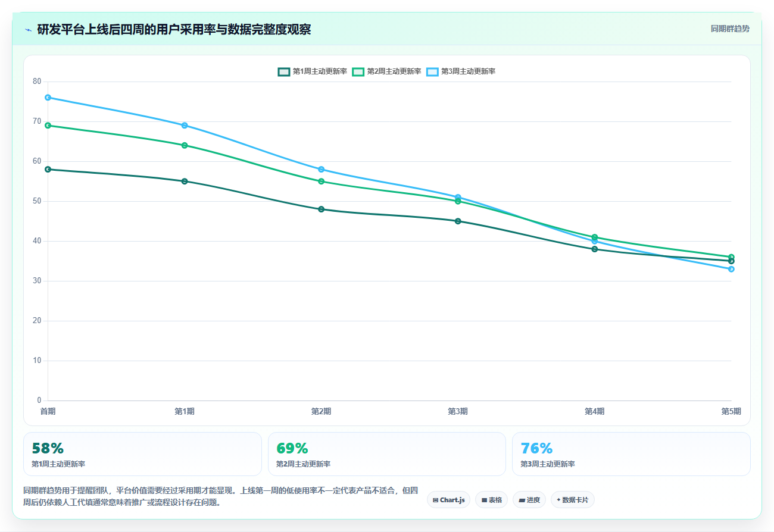Click 第3周 data point at 第1期 (69)
This screenshot has height=532, width=774.
(x=185, y=126)
